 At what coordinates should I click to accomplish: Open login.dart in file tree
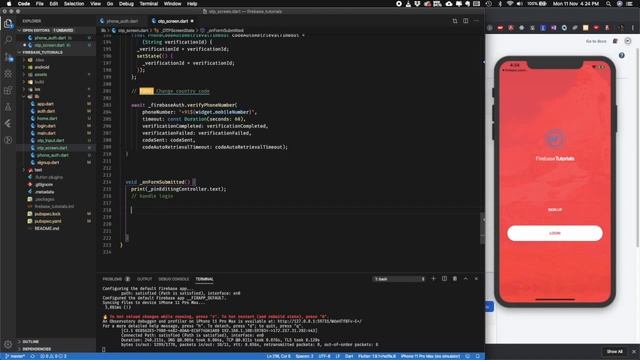[x=46, y=126]
